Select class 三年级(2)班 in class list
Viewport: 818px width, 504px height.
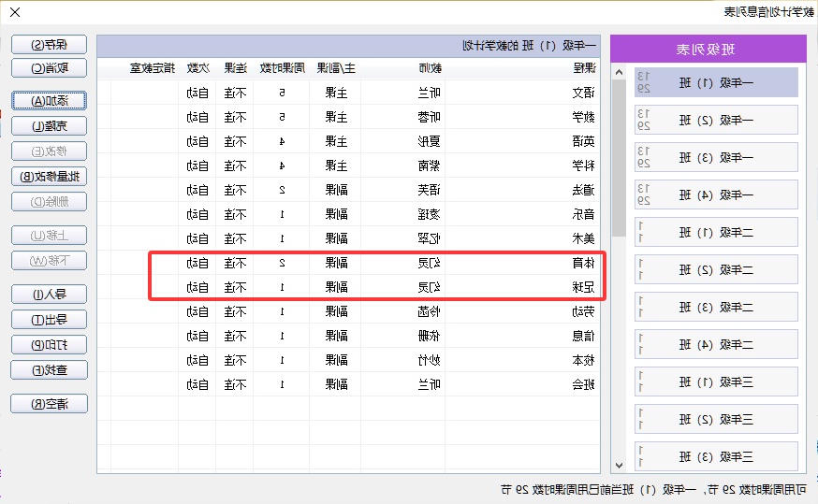716,419
